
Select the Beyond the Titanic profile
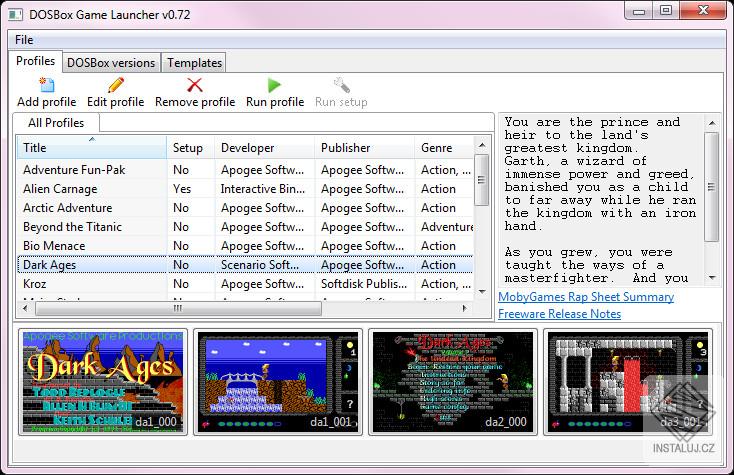coord(245,227)
